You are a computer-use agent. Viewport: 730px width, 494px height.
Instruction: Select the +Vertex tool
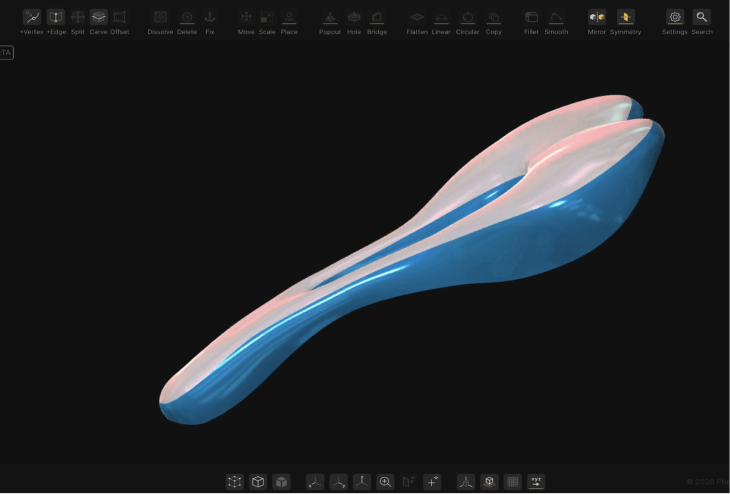pos(32,18)
